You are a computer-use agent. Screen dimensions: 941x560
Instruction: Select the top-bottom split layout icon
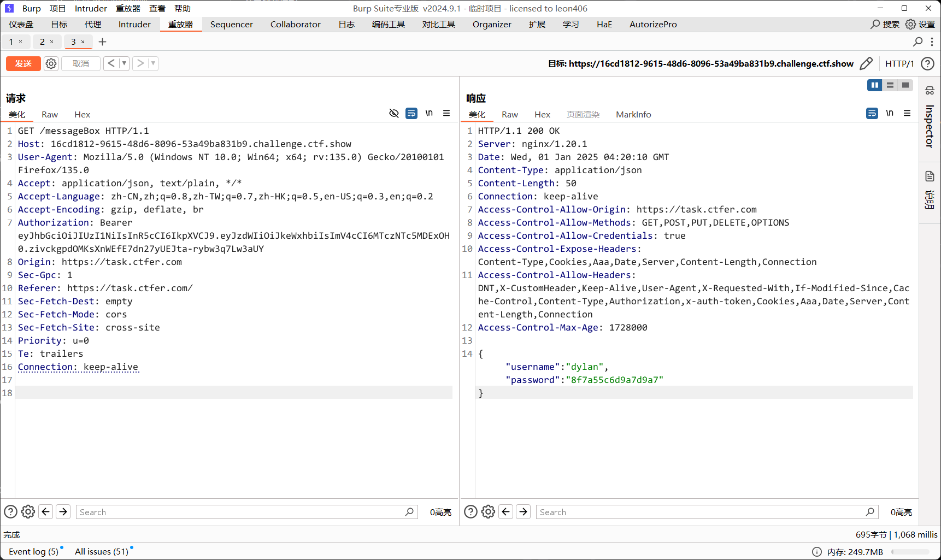coord(890,85)
